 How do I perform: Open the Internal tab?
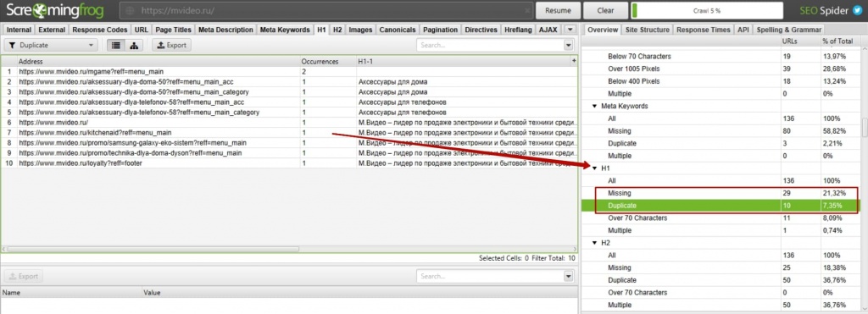pyautogui.click(x=19, y=30)
